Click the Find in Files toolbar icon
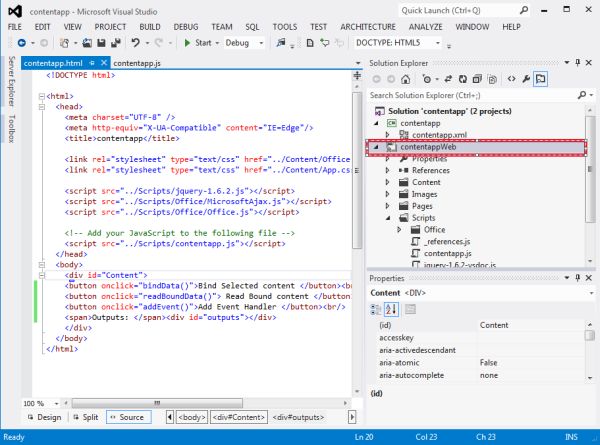The image size is (600, 445). [281, 43]
